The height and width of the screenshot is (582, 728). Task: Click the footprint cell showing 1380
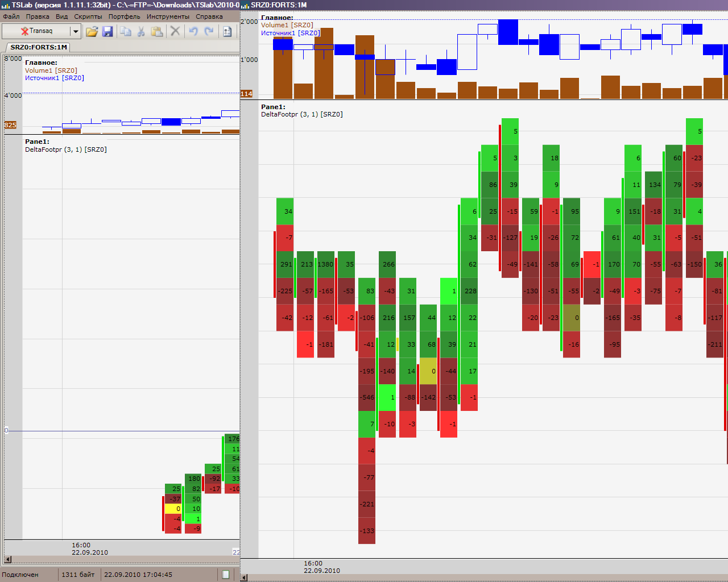[x=326, y=264]
